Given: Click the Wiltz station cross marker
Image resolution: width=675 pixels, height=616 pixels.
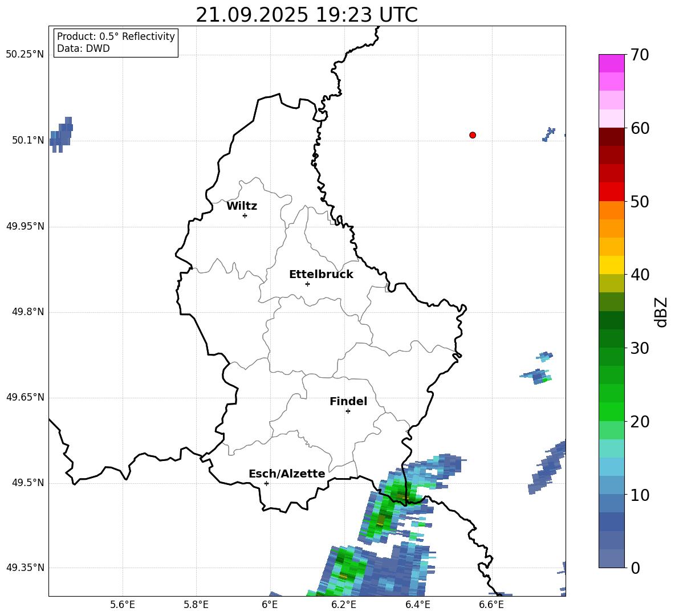Looking at the screenshot, I should pyautogui.click(x=245, y=215).
